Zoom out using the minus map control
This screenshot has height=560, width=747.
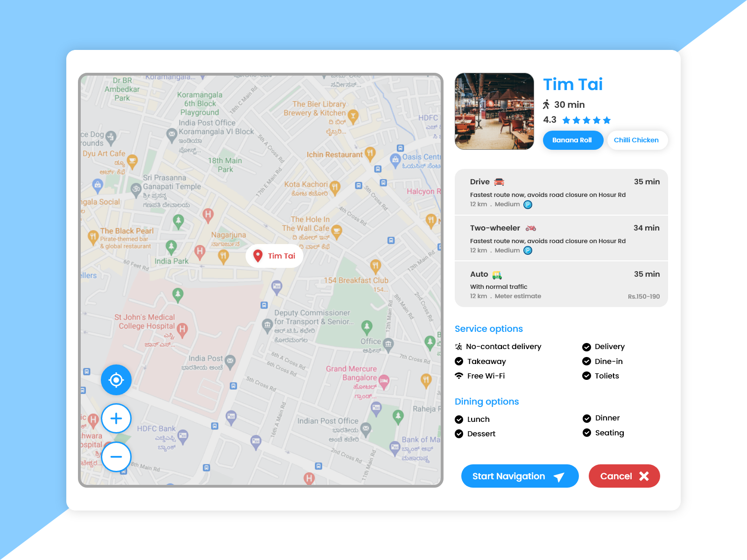(x=116, y=457)
